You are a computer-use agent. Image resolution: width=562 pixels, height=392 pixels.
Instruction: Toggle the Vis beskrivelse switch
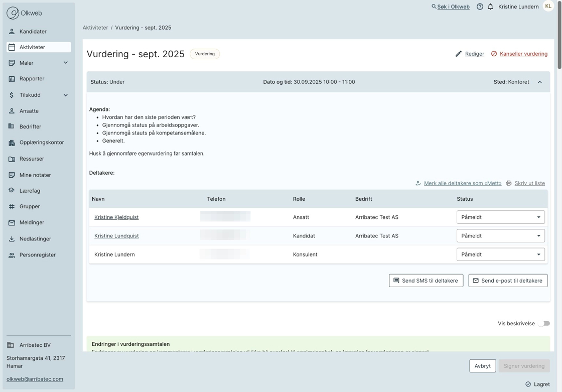click(544, 324)
